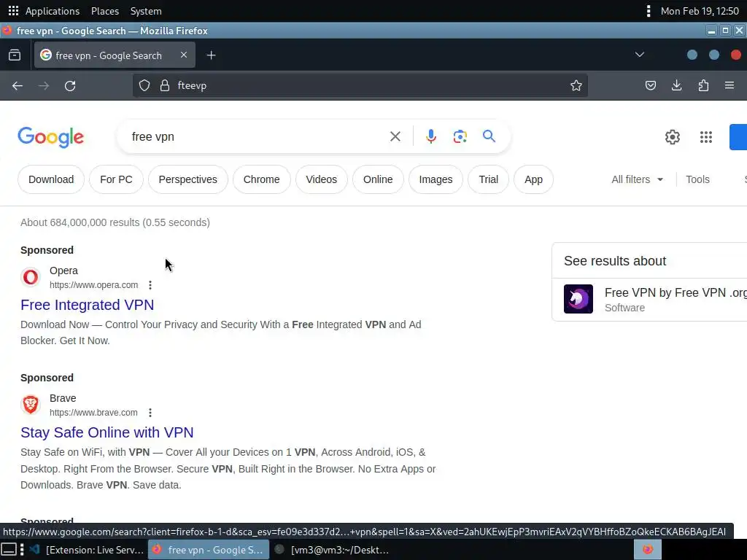Open the Applications menu
This screenshot has height=560, width=747.
[x=53, y=11]
